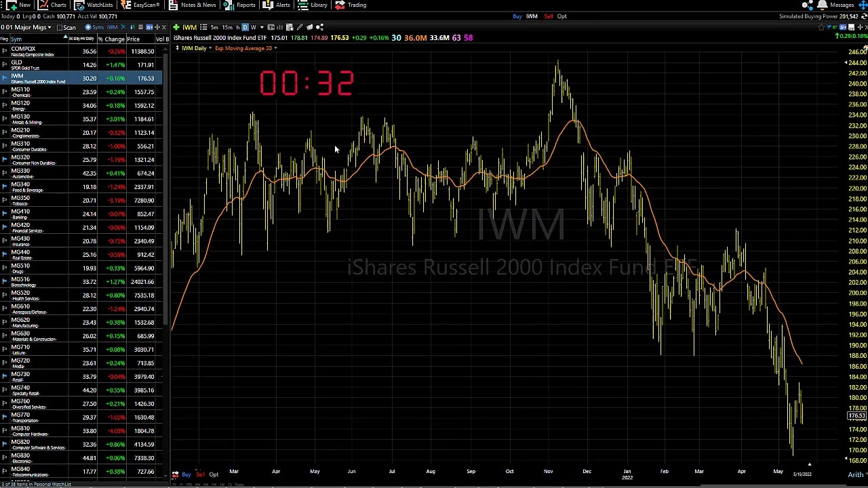Click the chart share icon
Screen dimensions: 868x488
[x=319, y=27]
